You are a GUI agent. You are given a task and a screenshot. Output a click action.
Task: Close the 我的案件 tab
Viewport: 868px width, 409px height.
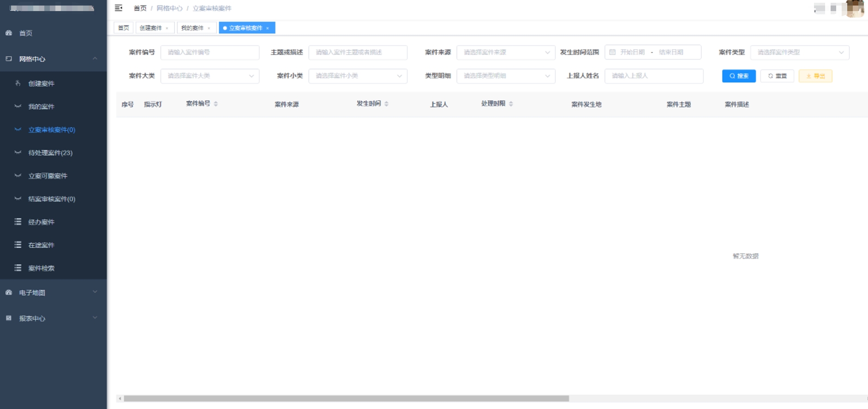pyautogui.click(x=209, y=28)
